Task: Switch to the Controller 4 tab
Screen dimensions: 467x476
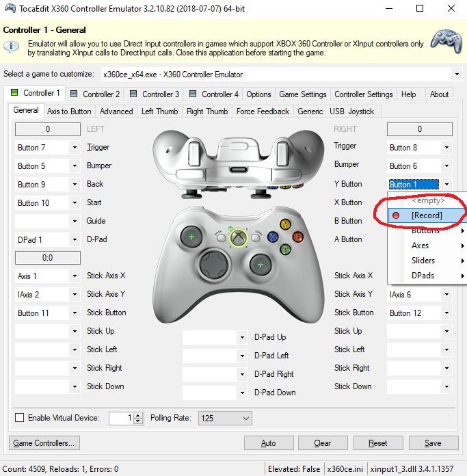Action: (x=214, y=94)
